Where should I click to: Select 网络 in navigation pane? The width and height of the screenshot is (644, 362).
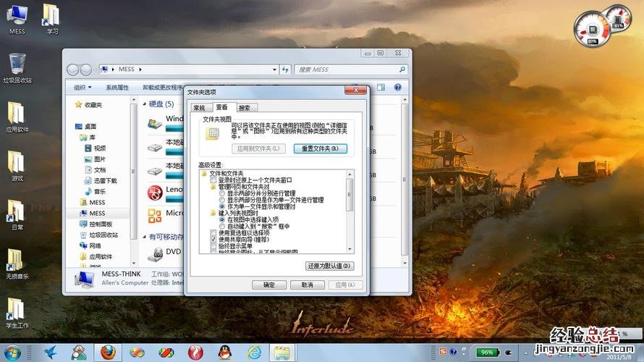[90, 245]
